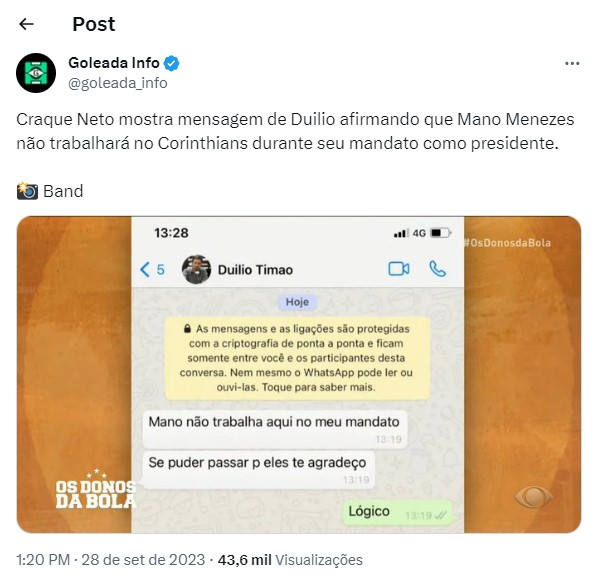This screenshot has width=595, height=584.
Task: Open Goleada Info profile avatar
Action: pyautogui.click(x=36, y=73)
